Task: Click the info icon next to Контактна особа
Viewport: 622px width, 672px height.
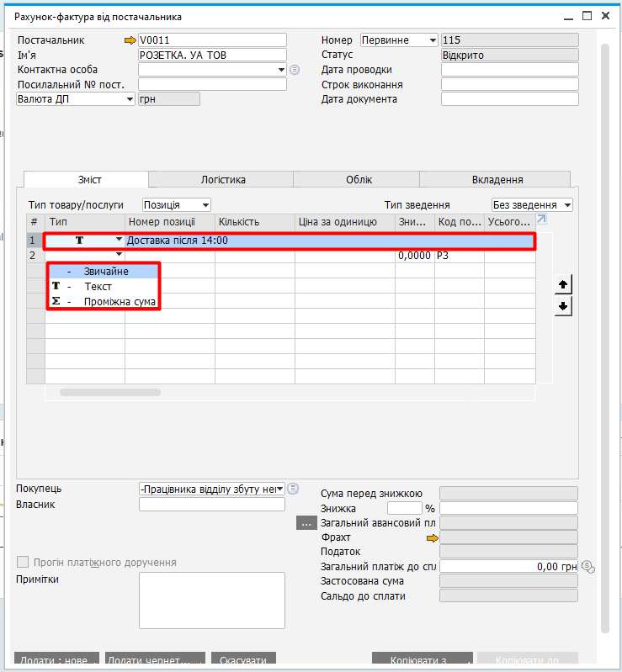Action: pyautogui.click(x=295, y=70)
